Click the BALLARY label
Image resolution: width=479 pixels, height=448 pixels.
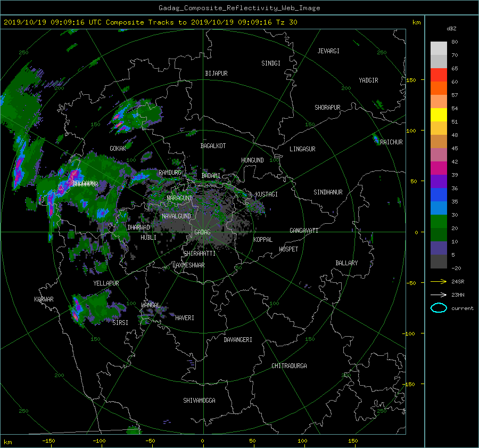(346, 263)
